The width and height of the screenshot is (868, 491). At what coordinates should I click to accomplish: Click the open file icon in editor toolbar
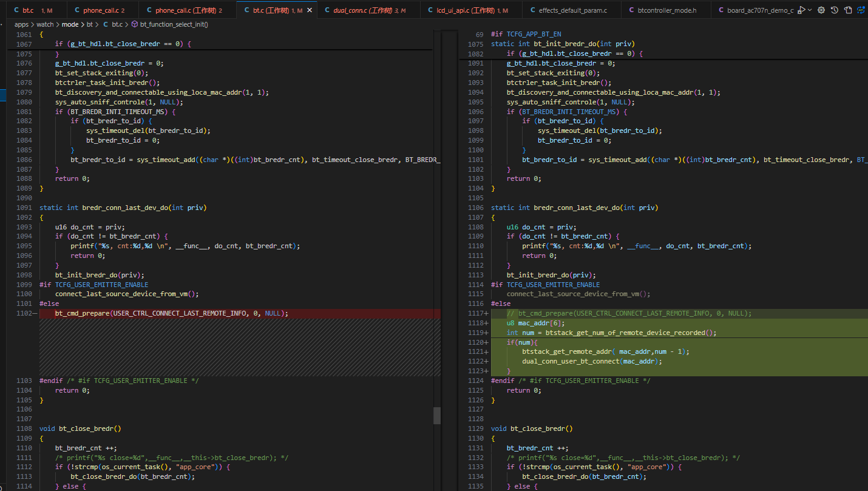[848, 10]
